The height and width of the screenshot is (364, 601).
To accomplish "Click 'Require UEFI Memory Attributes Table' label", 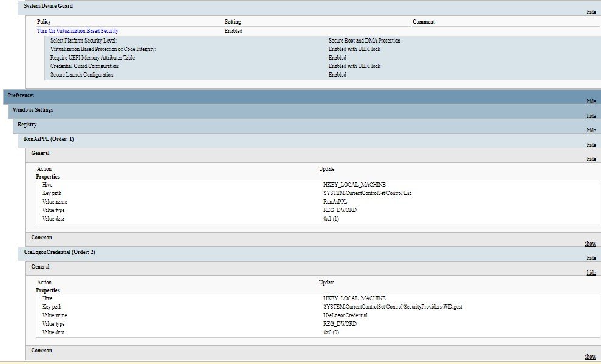I will (92, 58).
